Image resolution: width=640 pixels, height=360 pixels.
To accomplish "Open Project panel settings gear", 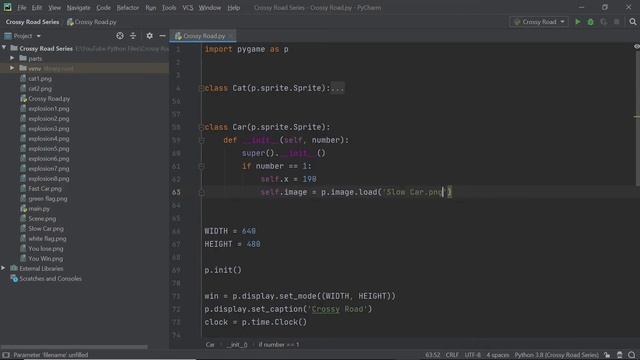I will click(x=149, y=36).
